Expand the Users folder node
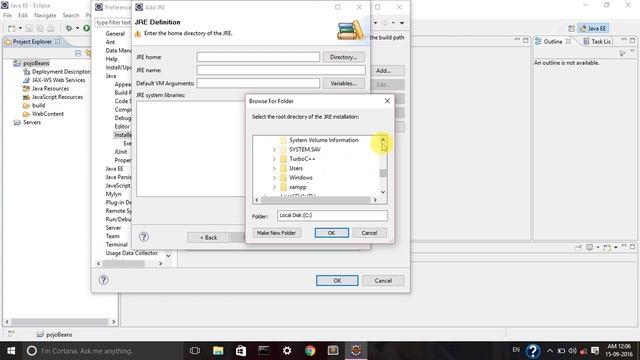This screenshot has height=360, width=640. (x=274, y=169)
